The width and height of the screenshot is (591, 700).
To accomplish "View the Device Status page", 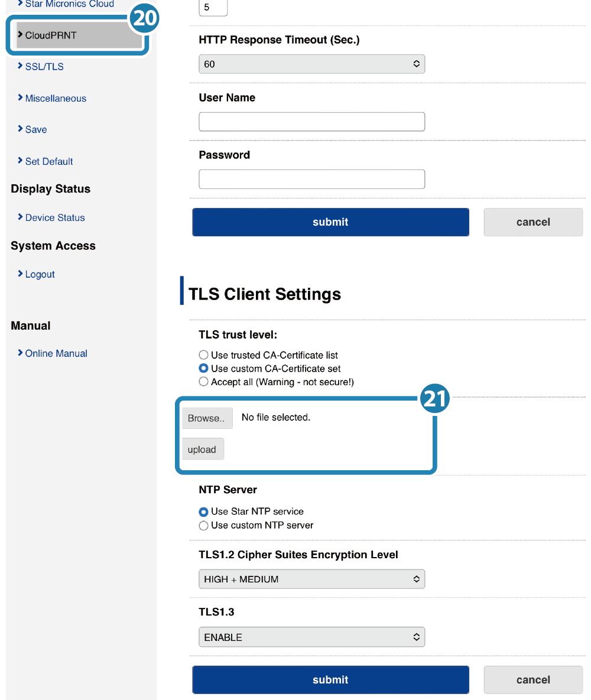I will click(54, 217).
